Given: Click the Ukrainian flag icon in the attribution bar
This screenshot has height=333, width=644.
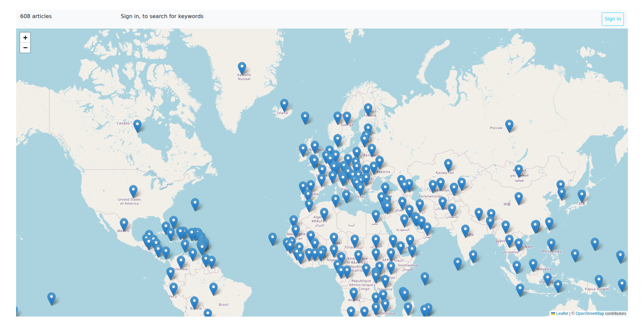Looking at the screenshot, I should tap(553, 314).
